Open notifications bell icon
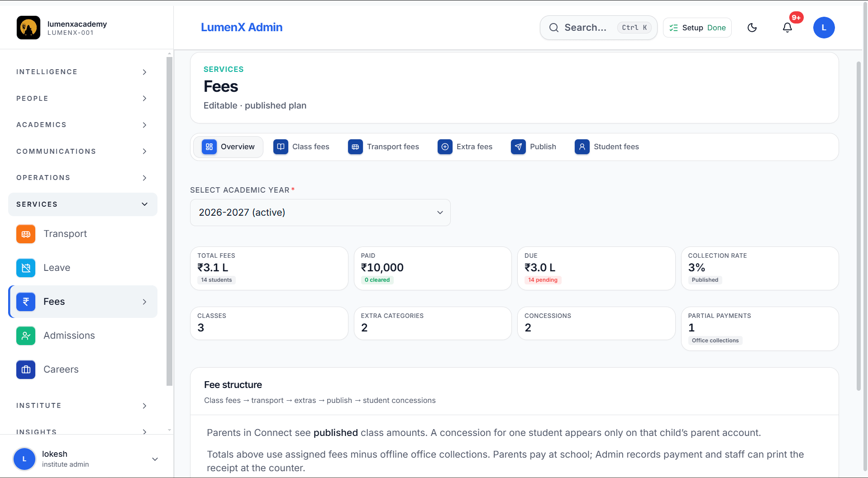The width and height of the screenshot is (868, 478). click(x=787, y=28)
